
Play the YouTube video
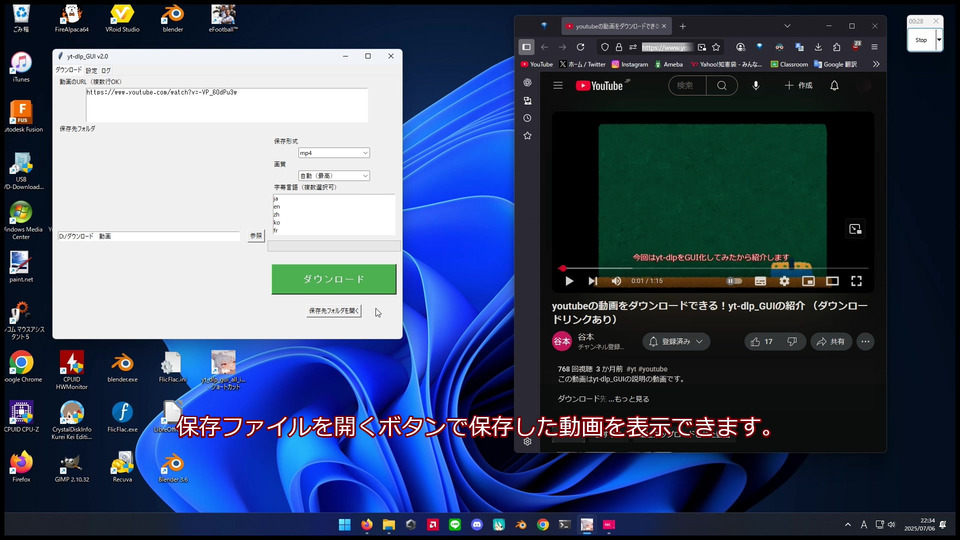coord(569,281)
